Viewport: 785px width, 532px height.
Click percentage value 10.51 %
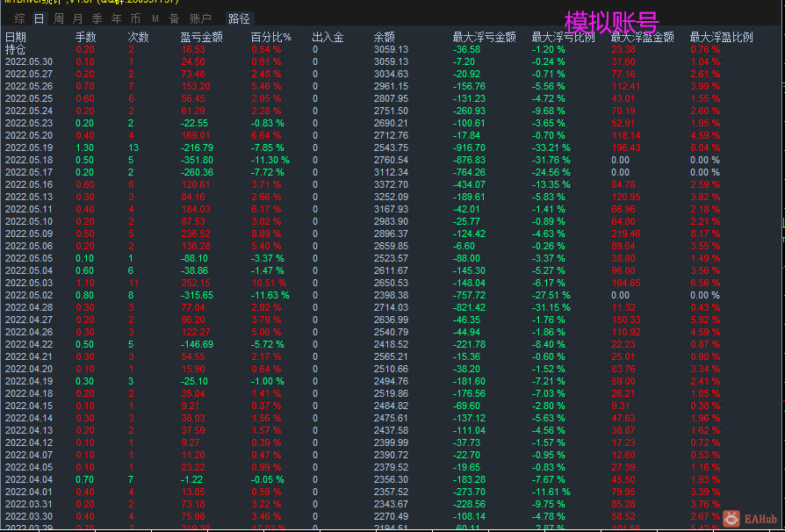[x=269, y=283]
